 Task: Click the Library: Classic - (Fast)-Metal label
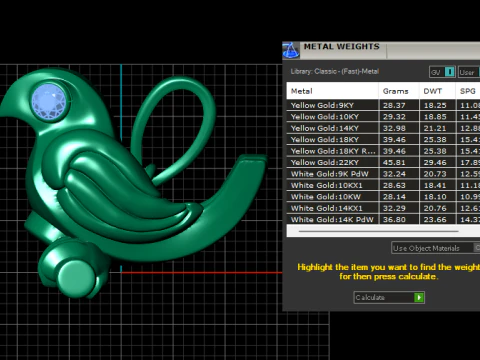335,71
